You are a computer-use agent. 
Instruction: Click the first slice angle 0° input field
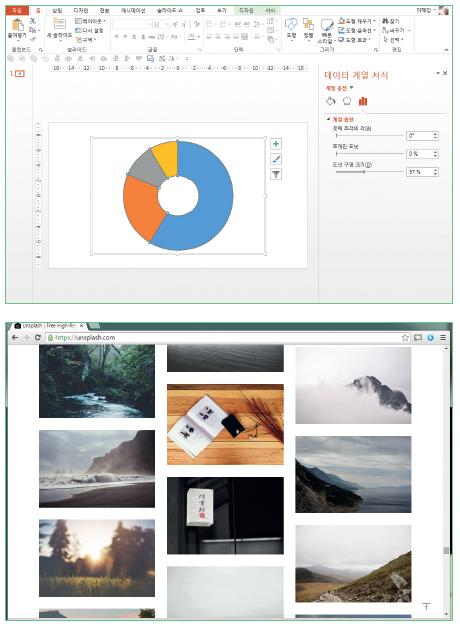422,136
